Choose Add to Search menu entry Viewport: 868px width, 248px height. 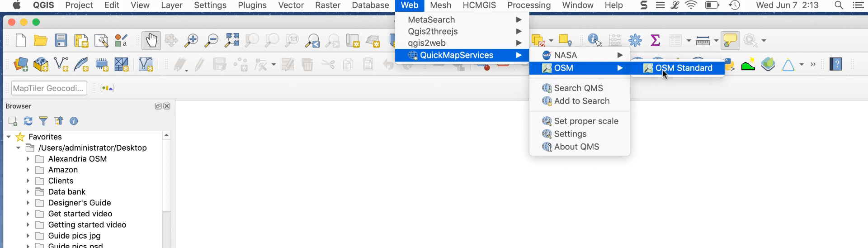coord(580,101)
